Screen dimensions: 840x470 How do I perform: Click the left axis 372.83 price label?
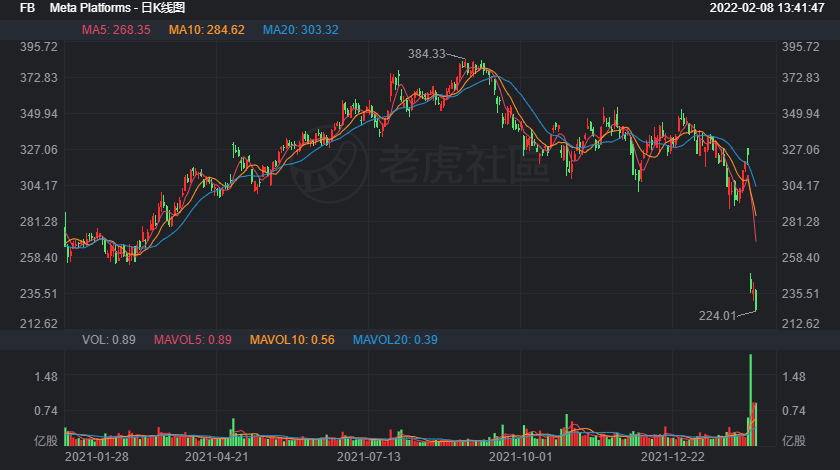(x=39, y=78)
